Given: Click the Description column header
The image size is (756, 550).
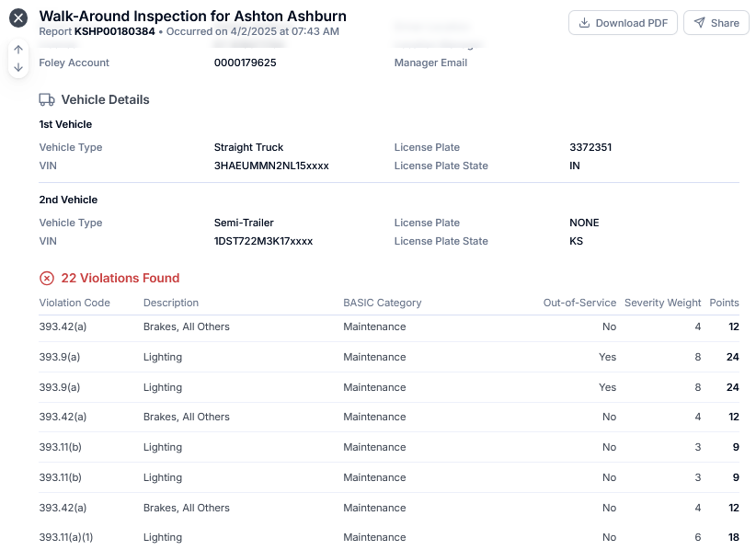Looking at the screenshot, I should [x=171, y=303].
